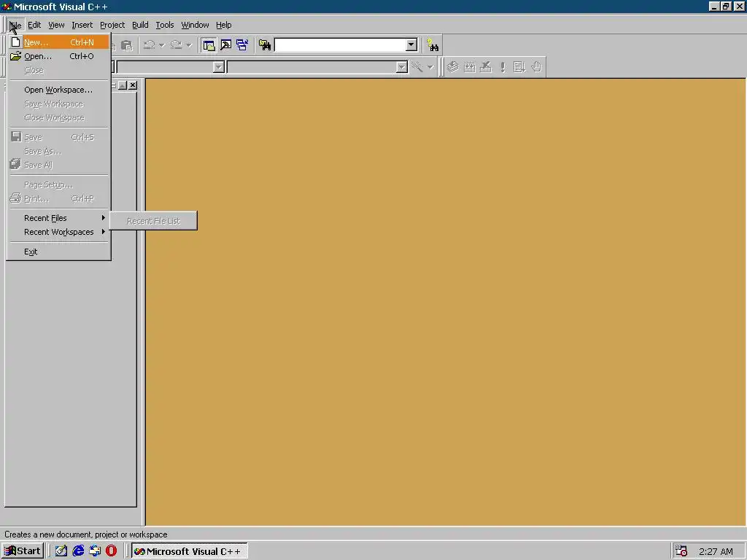The height and width of the screenshot is (560, 747).
Task: Open the Undo history dropdown arrow
Action: coord(161,45)
